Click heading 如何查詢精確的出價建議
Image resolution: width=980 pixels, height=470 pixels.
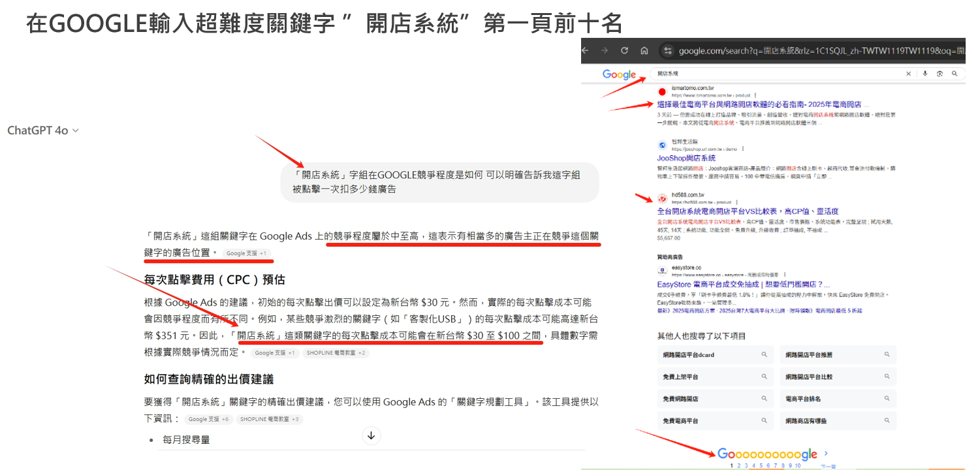coord(209,379)
